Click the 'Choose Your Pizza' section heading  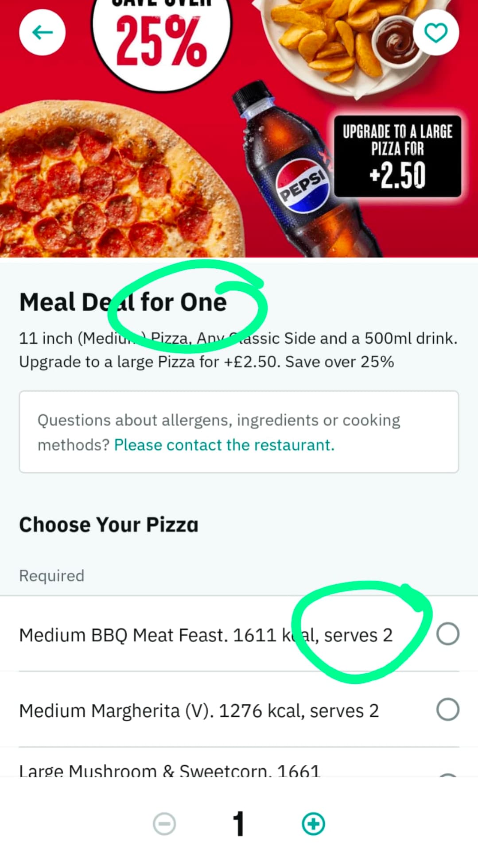[x=109, y=525]
